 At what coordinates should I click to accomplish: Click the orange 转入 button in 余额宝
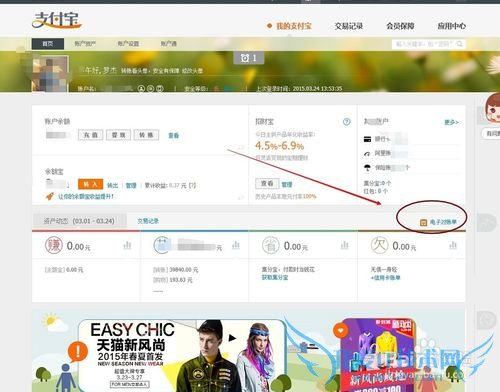[x=90, y=184]
